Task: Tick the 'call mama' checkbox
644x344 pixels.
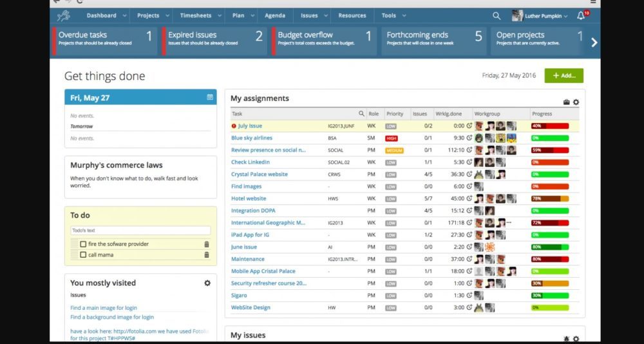Action: (83, 254)
